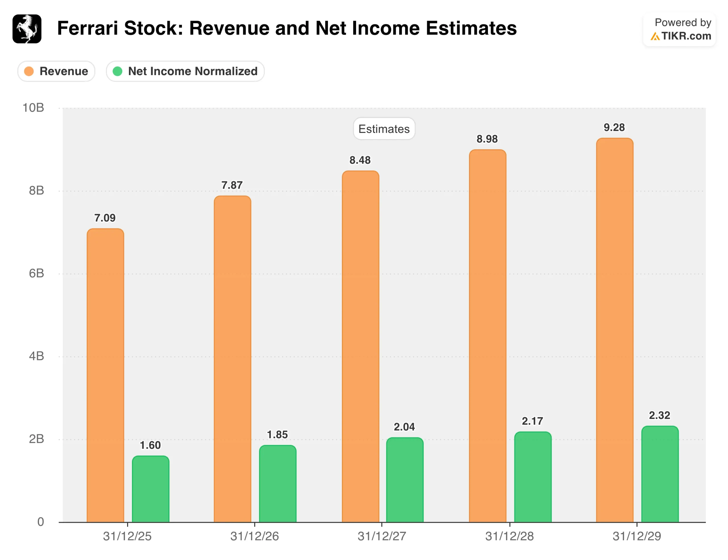Select the 7.09 revenue bar for 2025

coord(105,375)
